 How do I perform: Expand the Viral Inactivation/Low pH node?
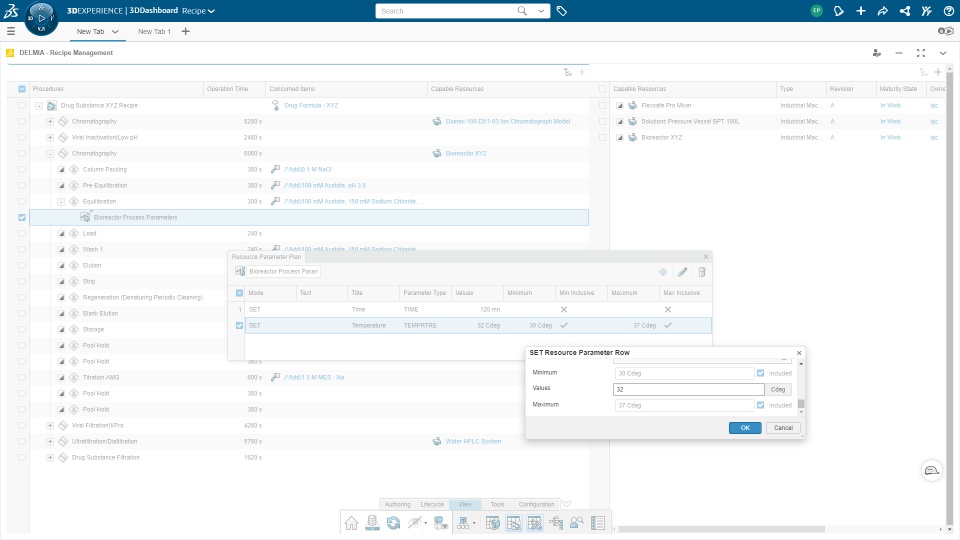coord(50,138)
